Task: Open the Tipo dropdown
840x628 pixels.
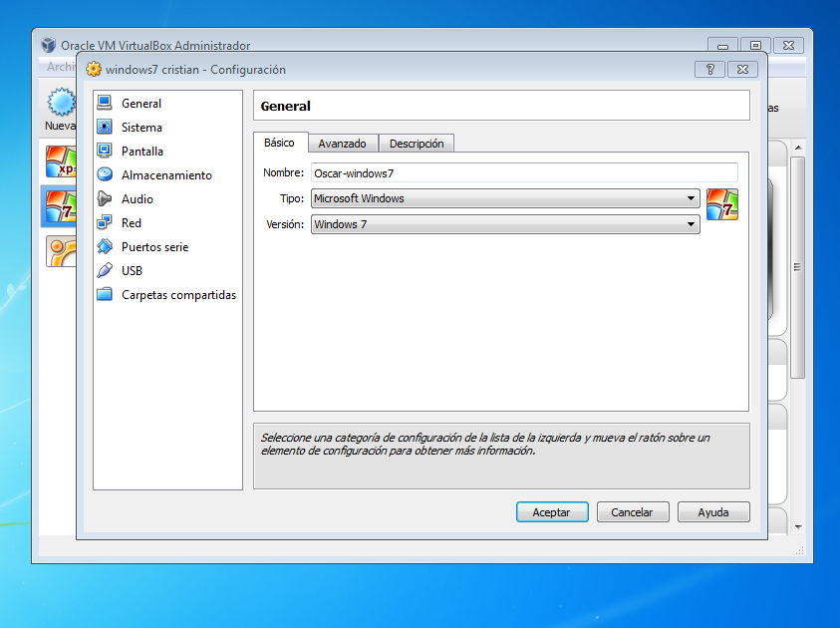Action: (x=505, y=198)
